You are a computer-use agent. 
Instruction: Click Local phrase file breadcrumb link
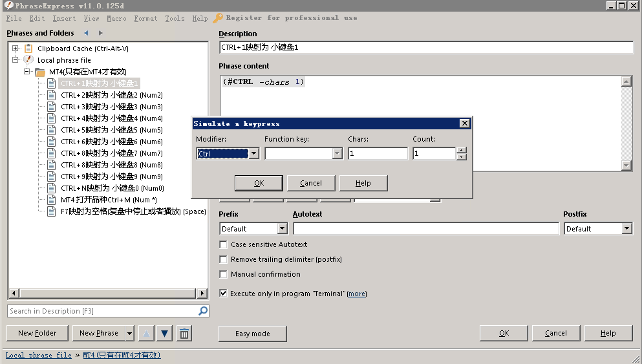coord(39,356)
